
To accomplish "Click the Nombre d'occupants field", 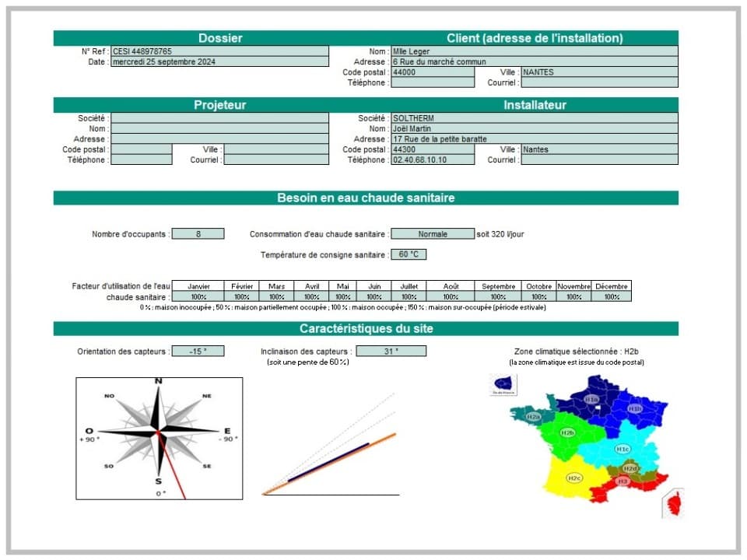I will (x=198, y=233).
